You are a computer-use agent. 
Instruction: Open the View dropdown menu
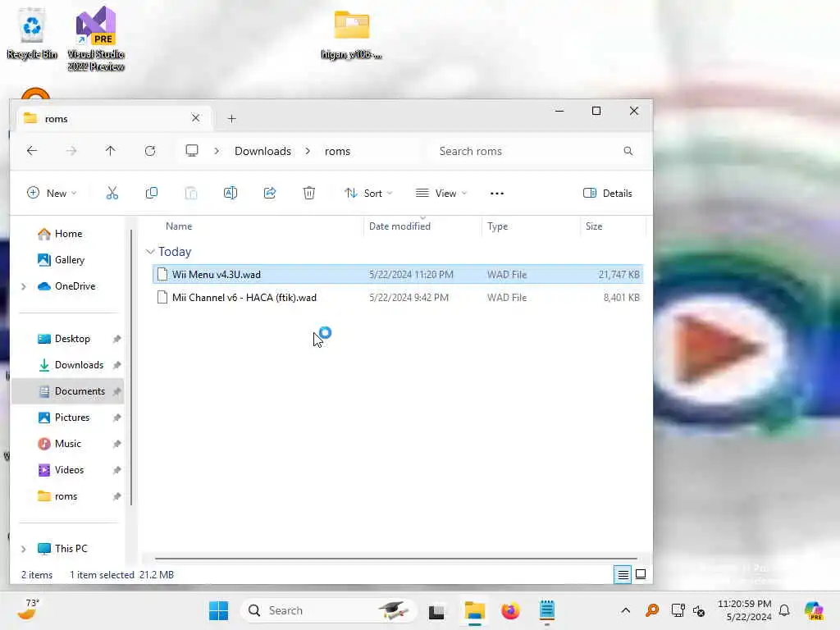point(441,194)
